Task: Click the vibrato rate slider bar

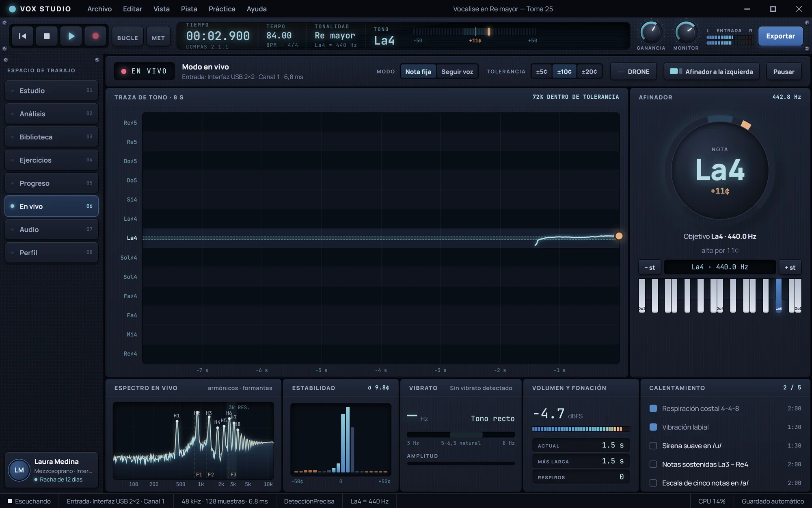Action: pos(461,434)
